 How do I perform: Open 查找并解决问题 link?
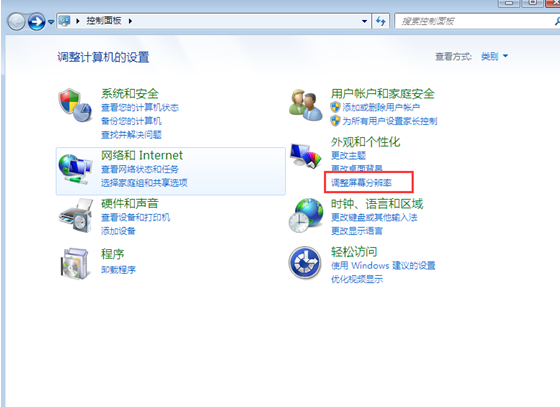131,135
